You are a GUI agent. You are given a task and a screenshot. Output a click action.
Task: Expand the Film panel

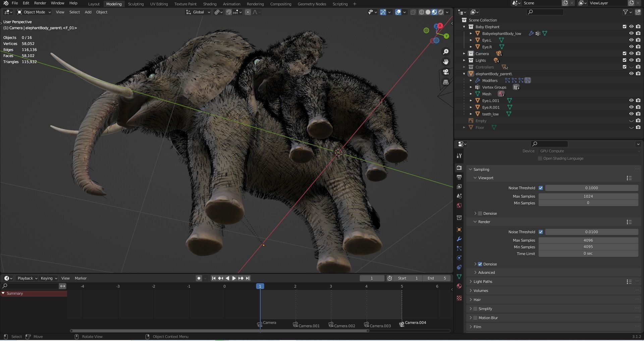[471, 327]
